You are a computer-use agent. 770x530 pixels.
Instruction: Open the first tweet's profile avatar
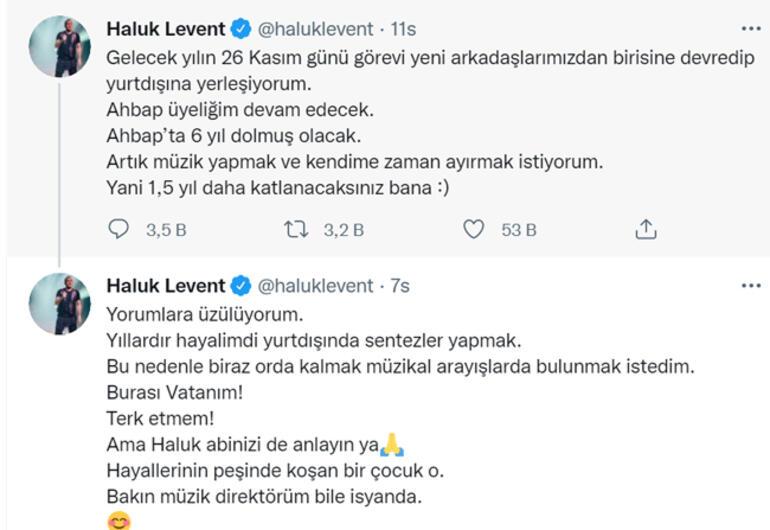point(60,46)
